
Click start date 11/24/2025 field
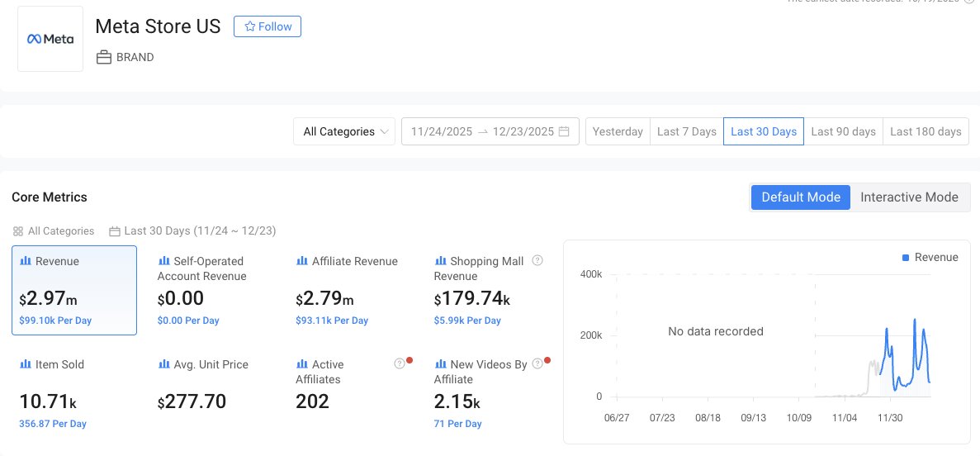pyautogui.click(x=441, y=131)
